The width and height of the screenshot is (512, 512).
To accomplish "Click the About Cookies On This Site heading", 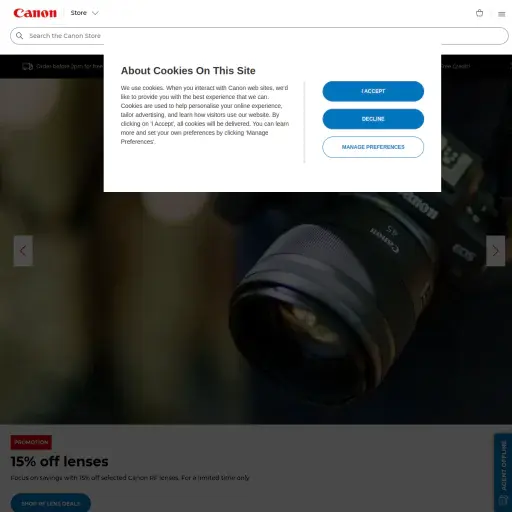I will tap(188, 71).
